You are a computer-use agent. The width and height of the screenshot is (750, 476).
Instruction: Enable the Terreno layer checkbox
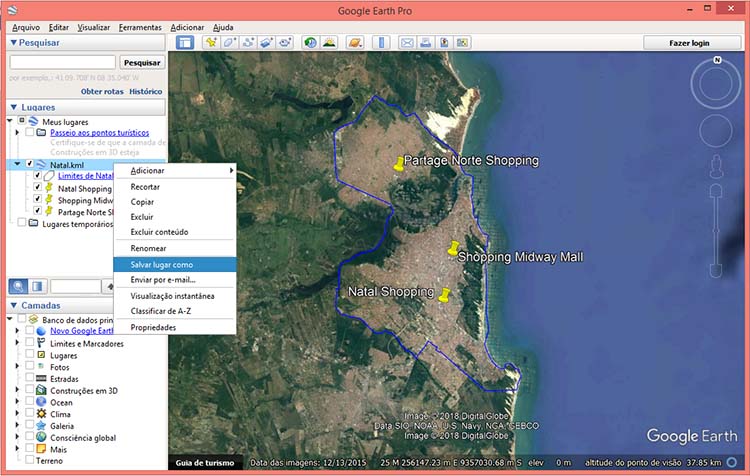[30, 460]
